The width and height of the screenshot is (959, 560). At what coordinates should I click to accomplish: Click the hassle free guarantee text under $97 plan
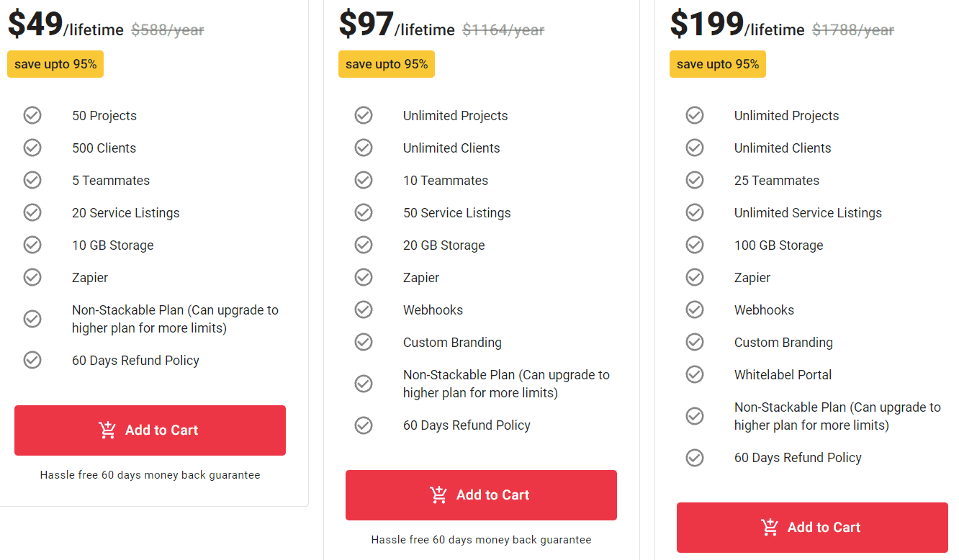point(481,539)
